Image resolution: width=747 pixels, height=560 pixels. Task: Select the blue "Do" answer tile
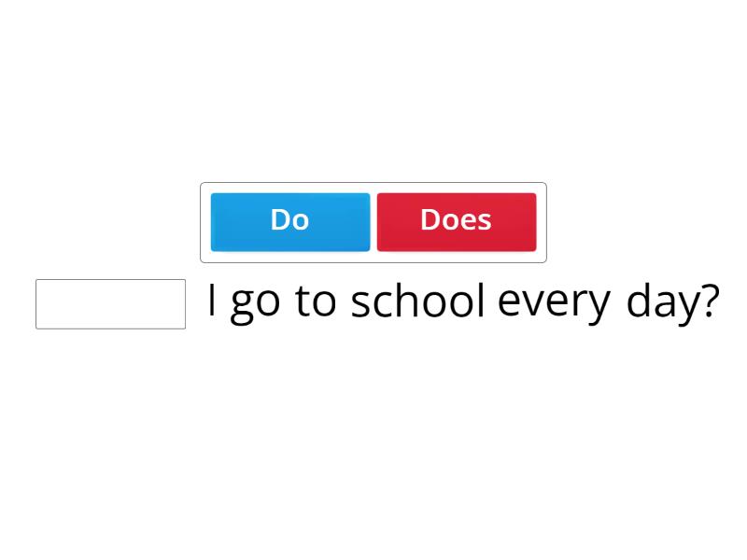coord(289,221)
